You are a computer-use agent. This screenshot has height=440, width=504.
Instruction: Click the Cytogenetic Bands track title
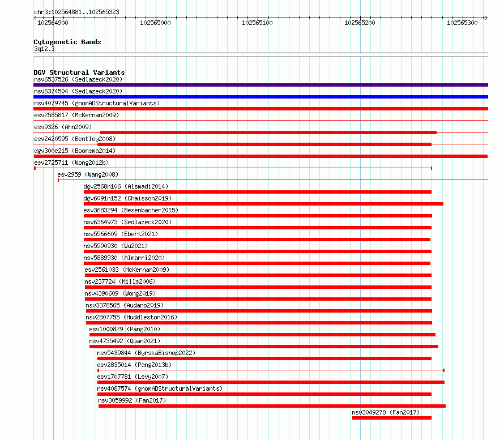pyautogui.click(x=67, y=42)
